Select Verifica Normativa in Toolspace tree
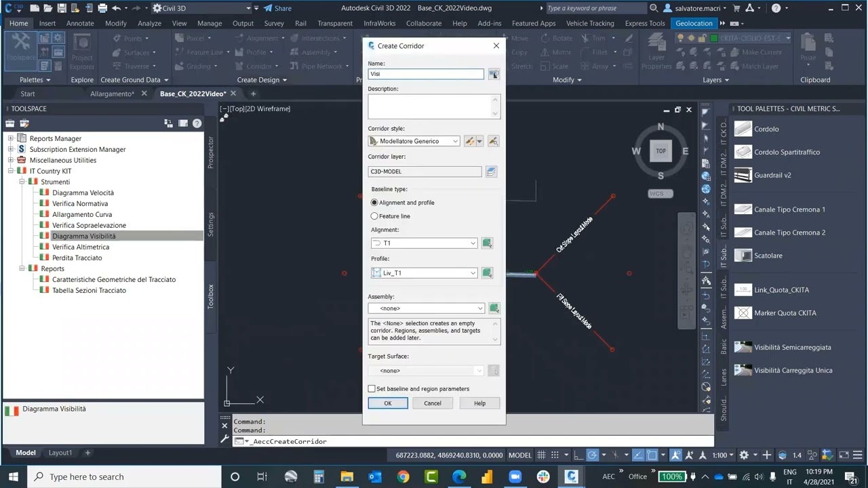The width and height of the screenshot is (868, 488). (x=80, y=203)
